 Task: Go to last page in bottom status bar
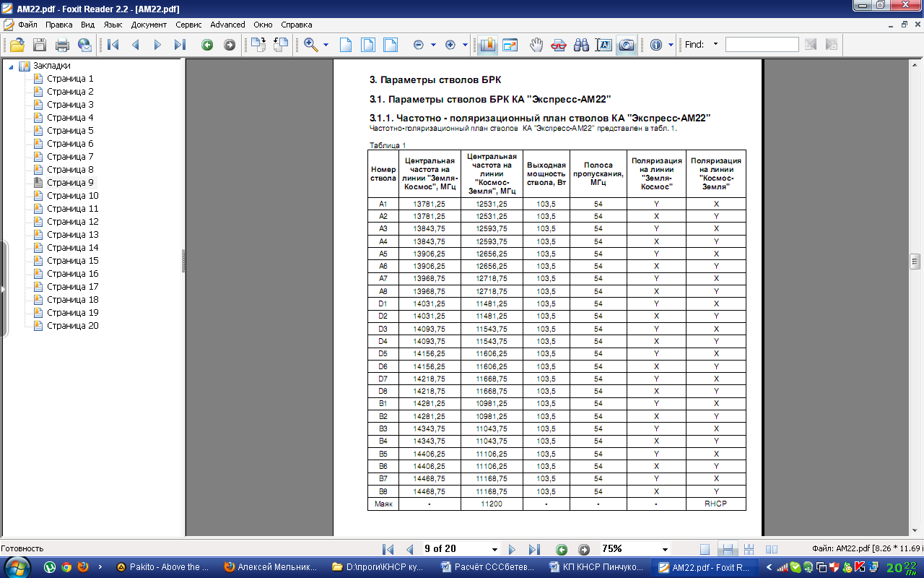point(534,549)
